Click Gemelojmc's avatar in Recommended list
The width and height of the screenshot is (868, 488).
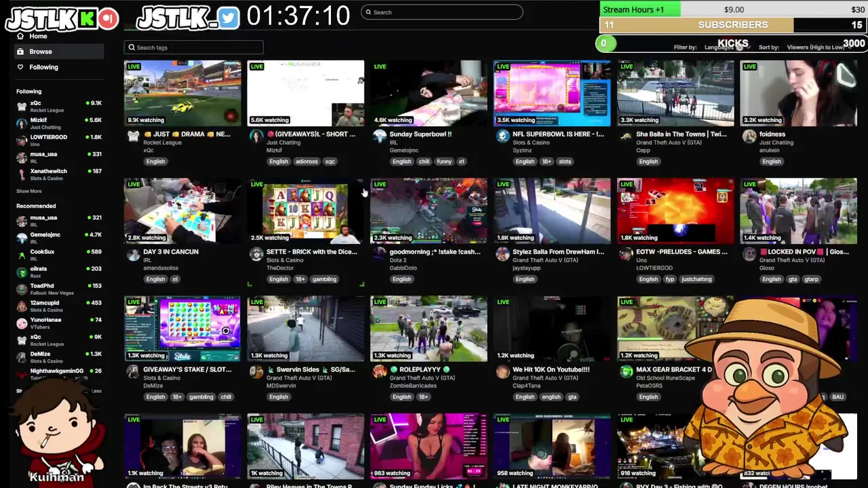coord(22,238)
